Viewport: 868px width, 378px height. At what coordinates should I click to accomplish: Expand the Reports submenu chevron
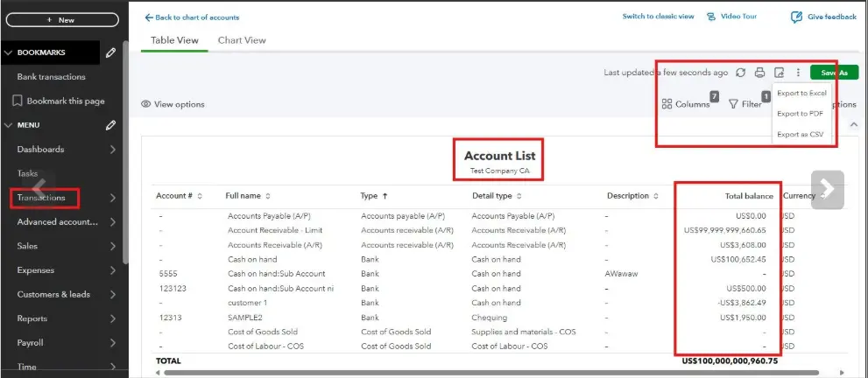(x=112, y=318)
